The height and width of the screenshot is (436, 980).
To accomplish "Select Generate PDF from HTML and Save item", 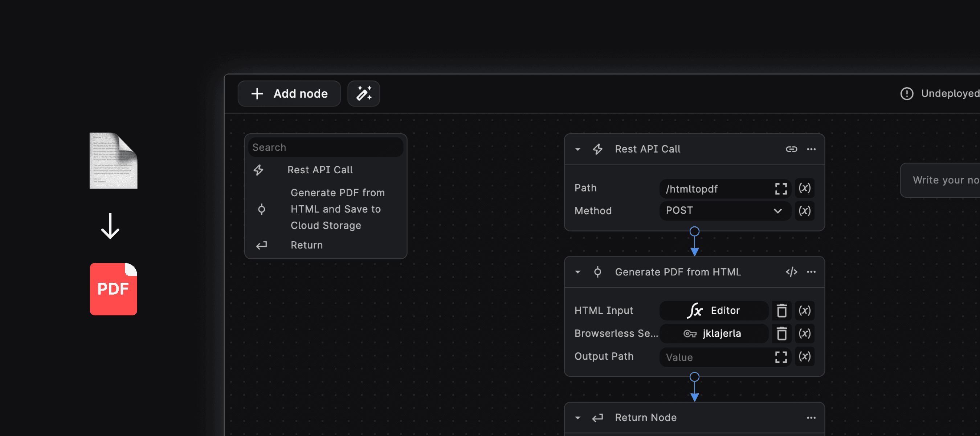I will (337, 209).
